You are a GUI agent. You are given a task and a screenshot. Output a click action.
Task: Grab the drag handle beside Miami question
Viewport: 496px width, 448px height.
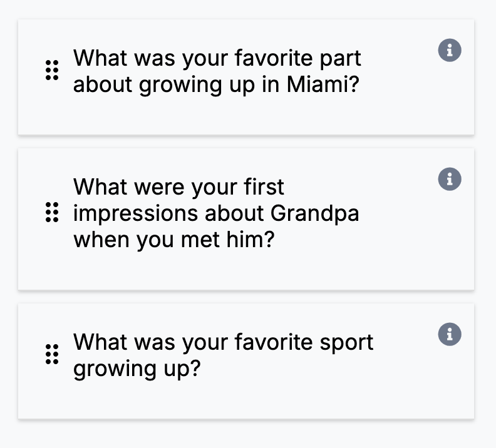tap(52, 71)
